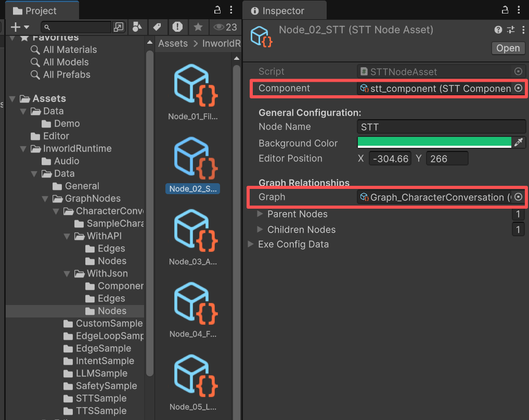Select the CustomSample folder

pos(103,323)
